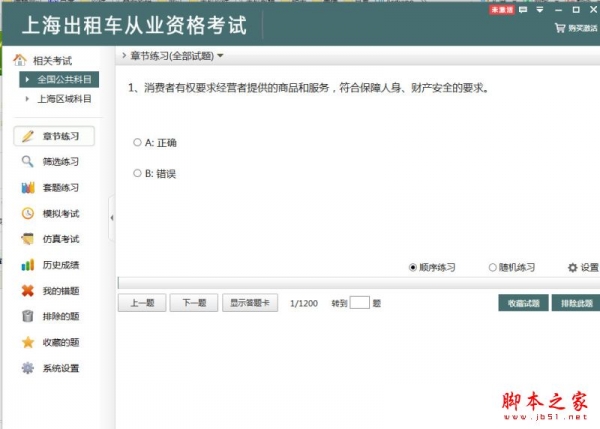Click the 转到 question number input box
Screen dimensions: 600x429
click(x=359, y=303)
